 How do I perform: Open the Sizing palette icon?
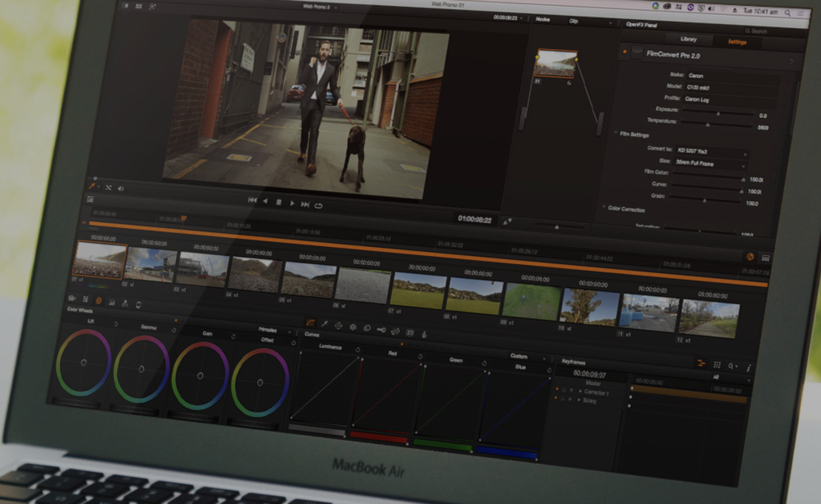pos(395,332)
